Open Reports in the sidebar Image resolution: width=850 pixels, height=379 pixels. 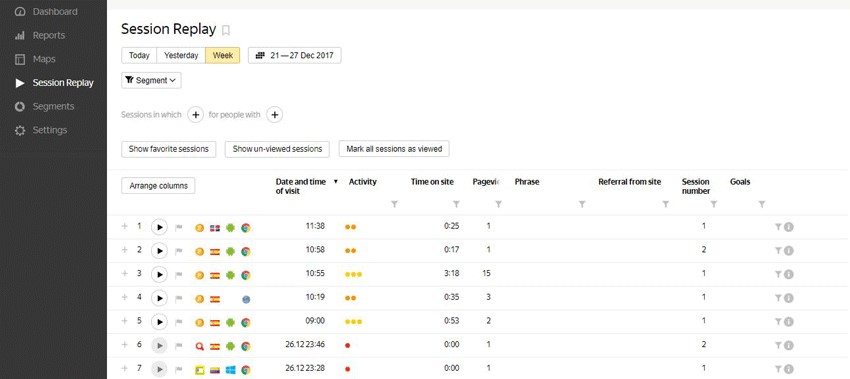pyautogui.click(x=49, y=35)
